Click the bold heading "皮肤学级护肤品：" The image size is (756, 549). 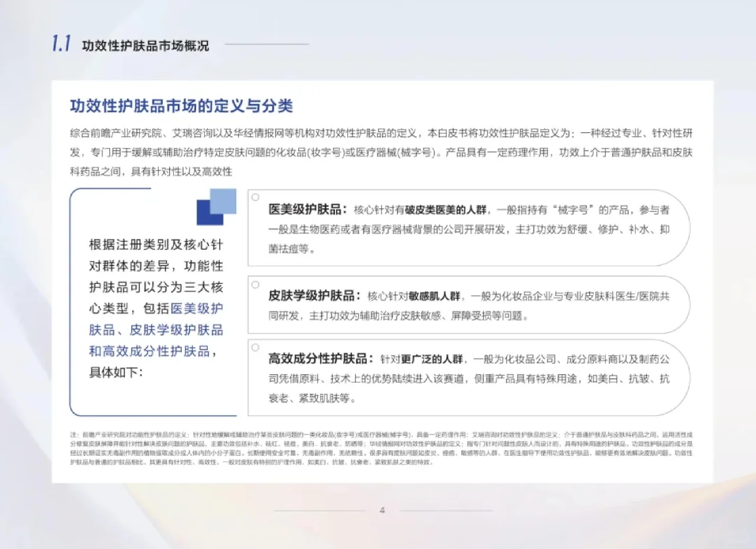pyautogui.click(x=315, y=296)
